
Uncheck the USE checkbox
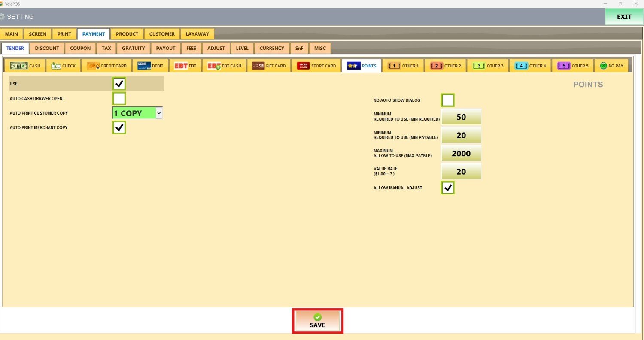click(x=119, y=84)
